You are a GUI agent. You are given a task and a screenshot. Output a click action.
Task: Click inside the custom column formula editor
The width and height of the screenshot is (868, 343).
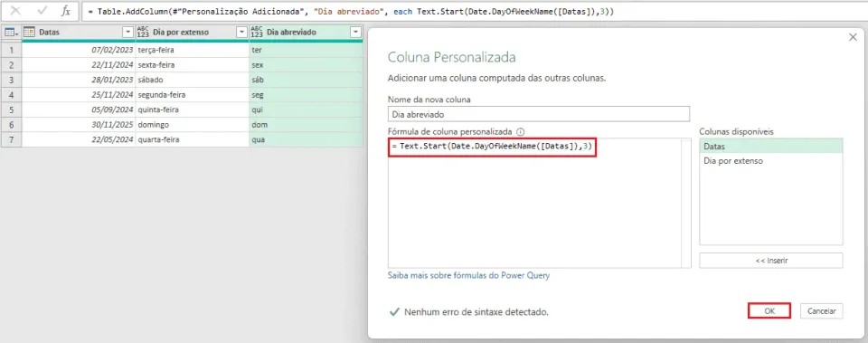click(x=534, y=204)
